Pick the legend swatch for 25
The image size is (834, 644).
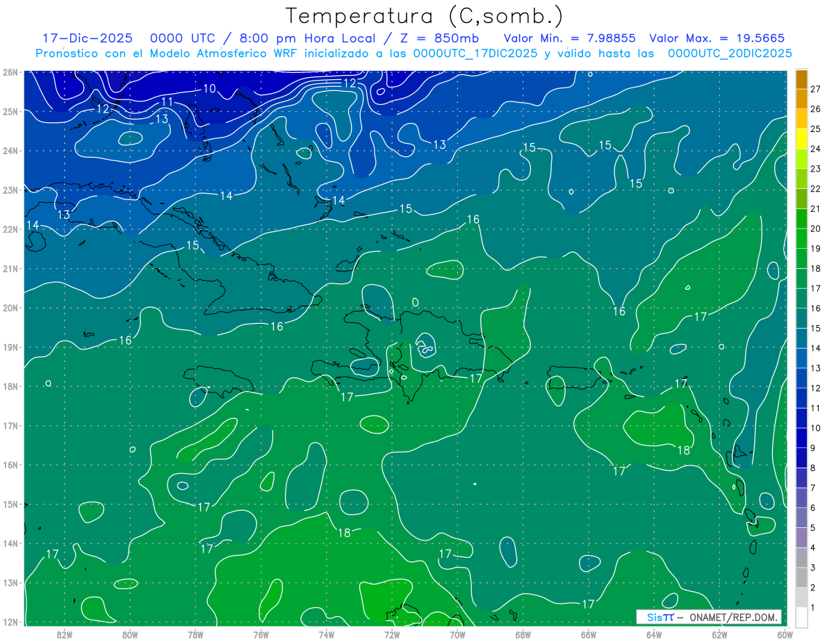pos(802,119)
